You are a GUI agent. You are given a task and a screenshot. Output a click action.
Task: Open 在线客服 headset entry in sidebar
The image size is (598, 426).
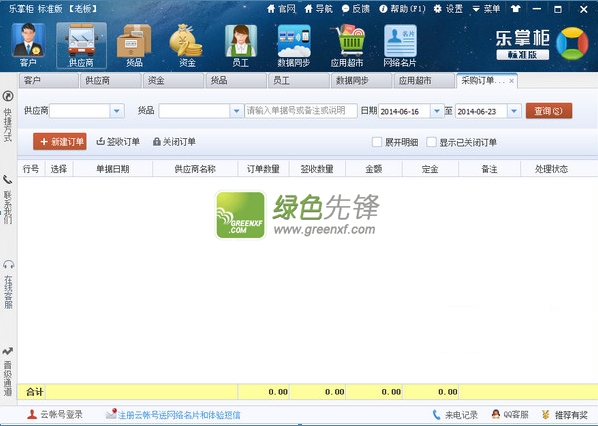click(8, 284)
